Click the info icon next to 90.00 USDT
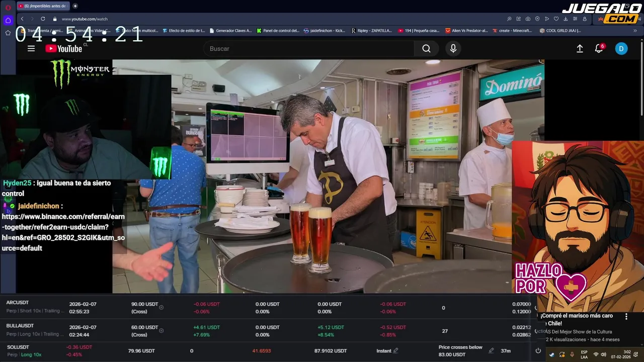The height and width of the screenshot is (362, 644). tap(161, 307)
